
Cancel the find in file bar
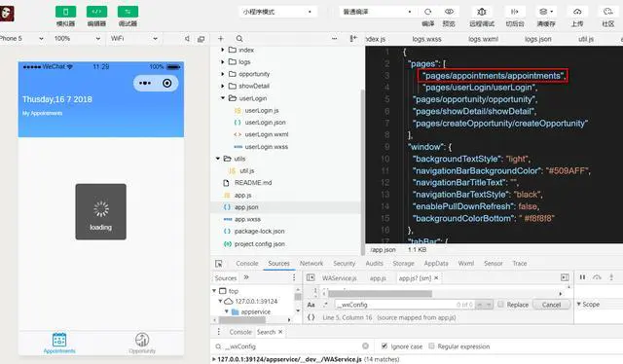pos(551,305)
